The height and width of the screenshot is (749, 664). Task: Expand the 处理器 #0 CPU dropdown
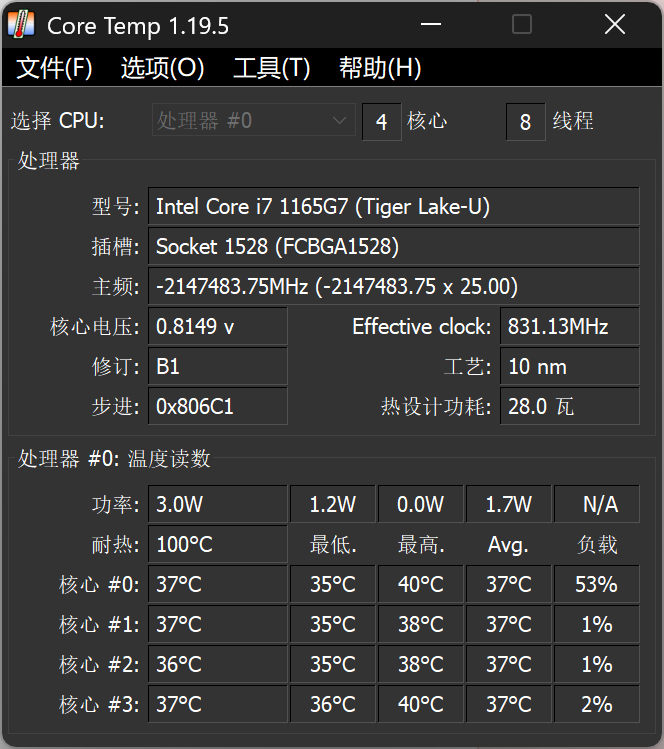[254, 121]
